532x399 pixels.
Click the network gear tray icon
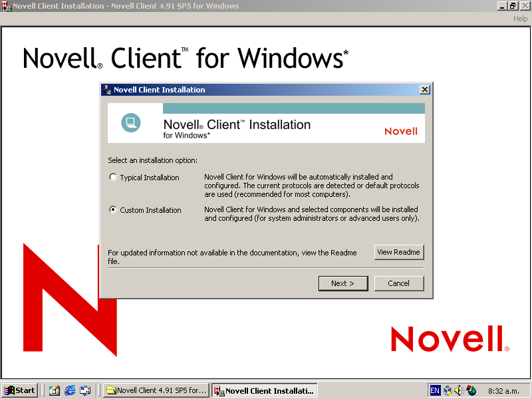pyautogui.click(x=448, y=390)
